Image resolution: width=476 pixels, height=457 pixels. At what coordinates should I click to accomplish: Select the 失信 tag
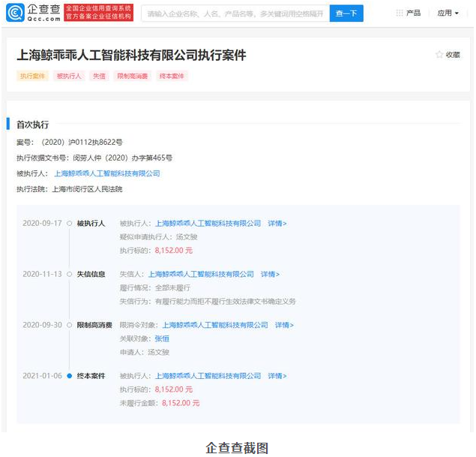coord(99,76)
